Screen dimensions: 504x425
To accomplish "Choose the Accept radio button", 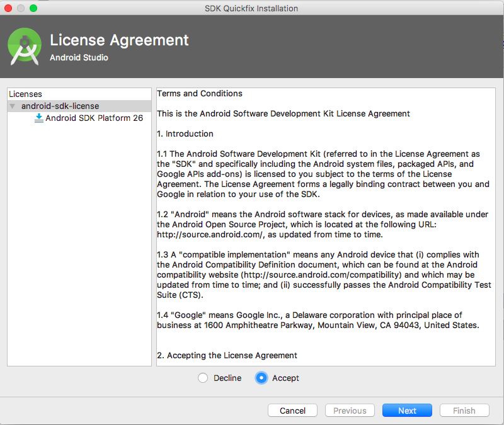I will tap(261, 378).
